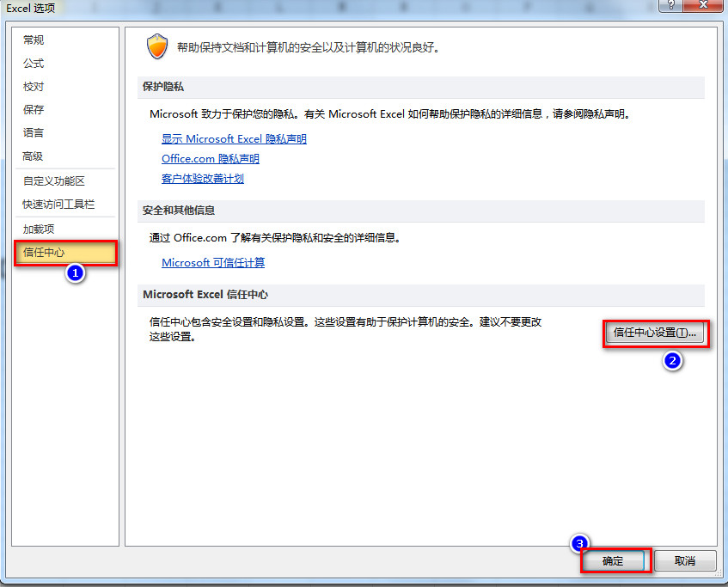Open the Microsoft 可信任计算 link

pos(213,262)
